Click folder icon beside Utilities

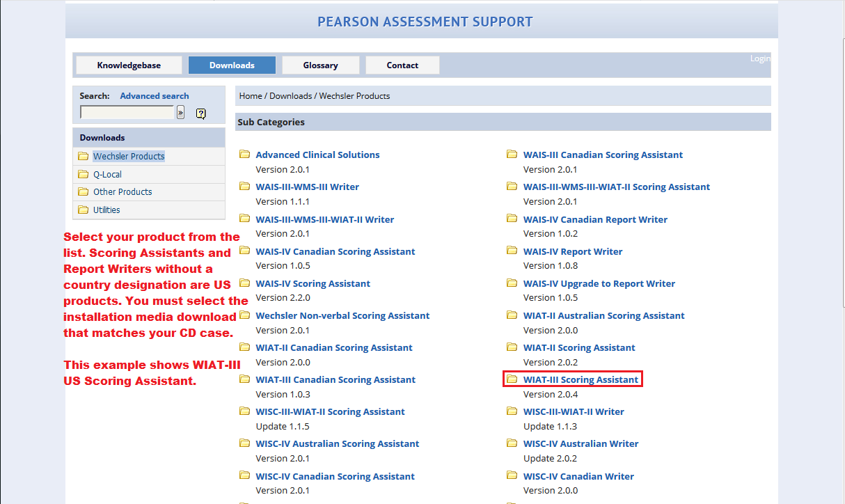tap(84, 210)
